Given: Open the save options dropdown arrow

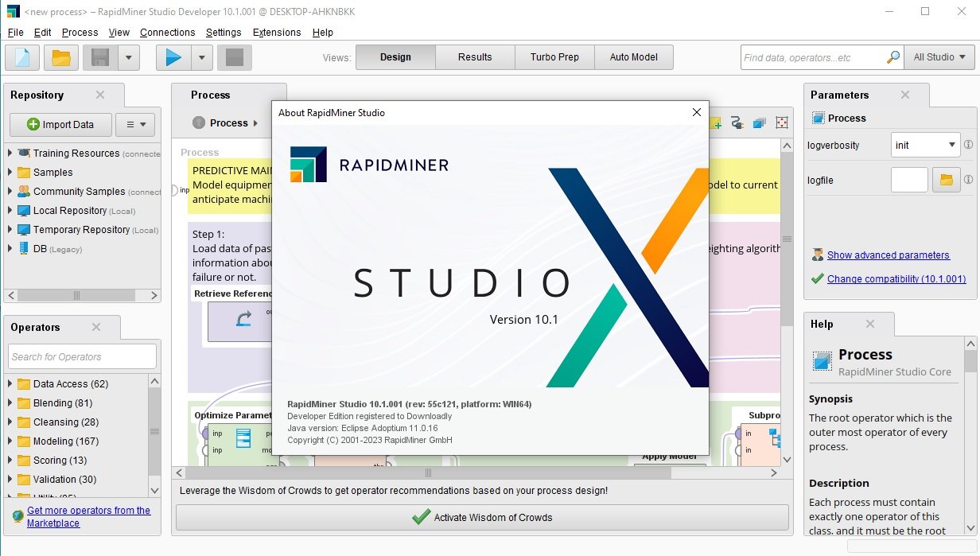Looking at the screenshot, I should [x=128, y=57].
